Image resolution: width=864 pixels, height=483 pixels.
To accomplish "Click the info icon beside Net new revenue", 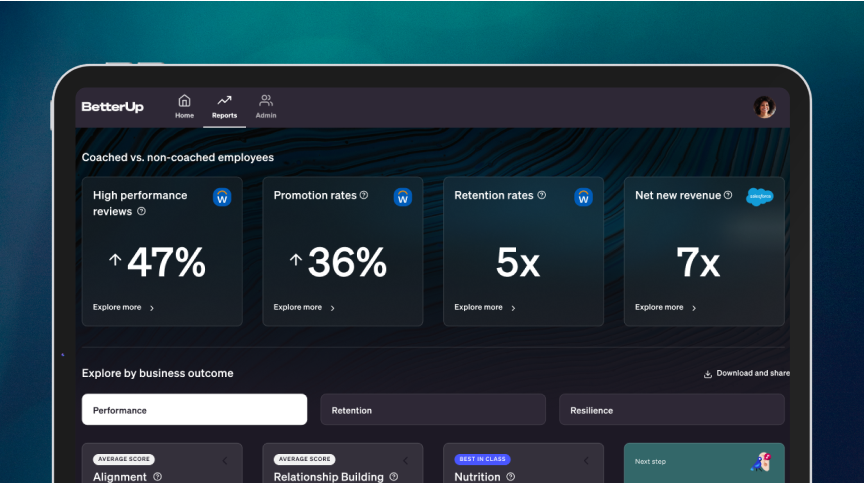I will click(x=728, y=195).
